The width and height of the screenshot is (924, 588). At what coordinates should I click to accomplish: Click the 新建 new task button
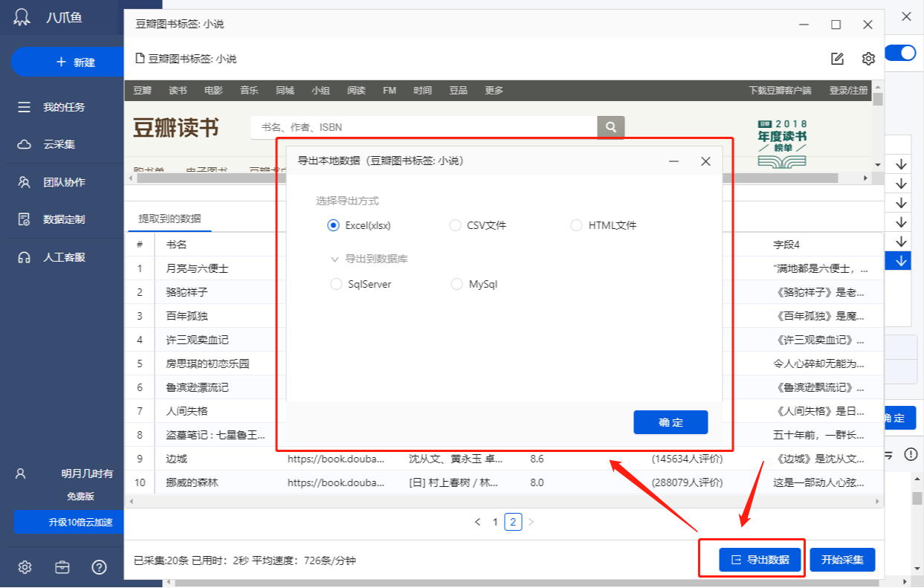[68, 62]
